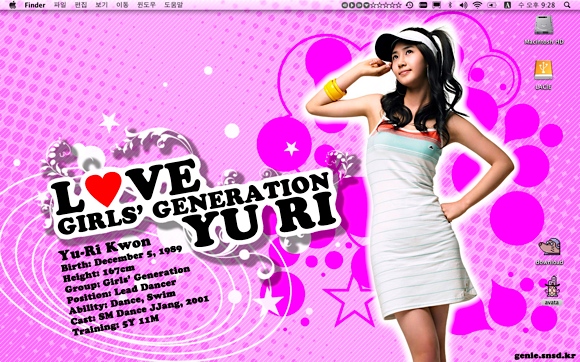Open the 이동 (Go) menu
The image size is (580, 362).
coord(122,5)
